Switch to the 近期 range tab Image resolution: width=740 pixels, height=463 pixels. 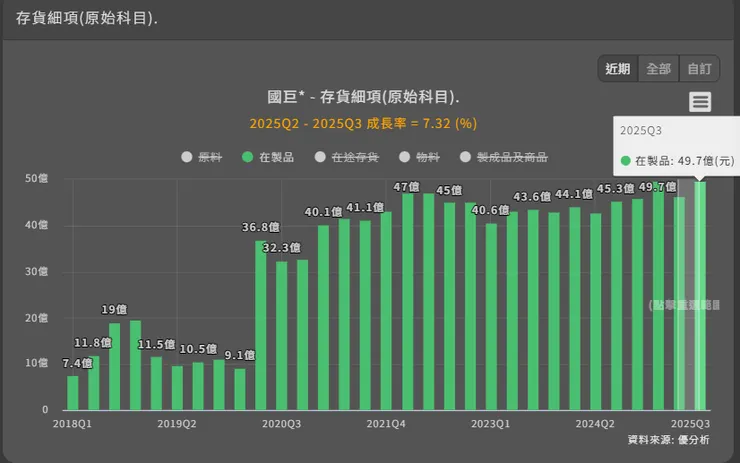pyautogui.click(x=618, y=69)
